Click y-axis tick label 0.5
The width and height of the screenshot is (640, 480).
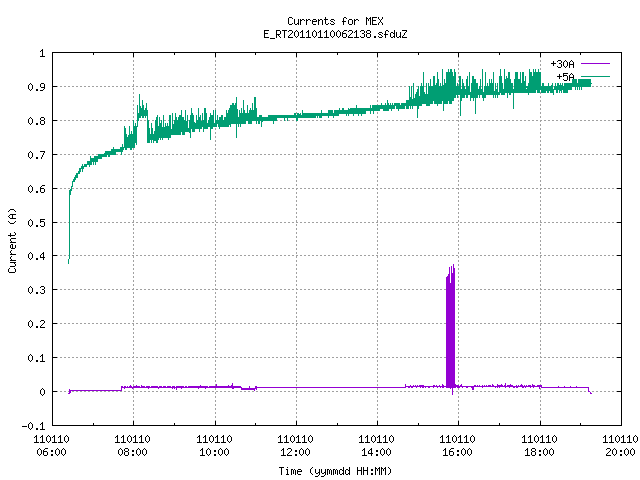[36, 222]
